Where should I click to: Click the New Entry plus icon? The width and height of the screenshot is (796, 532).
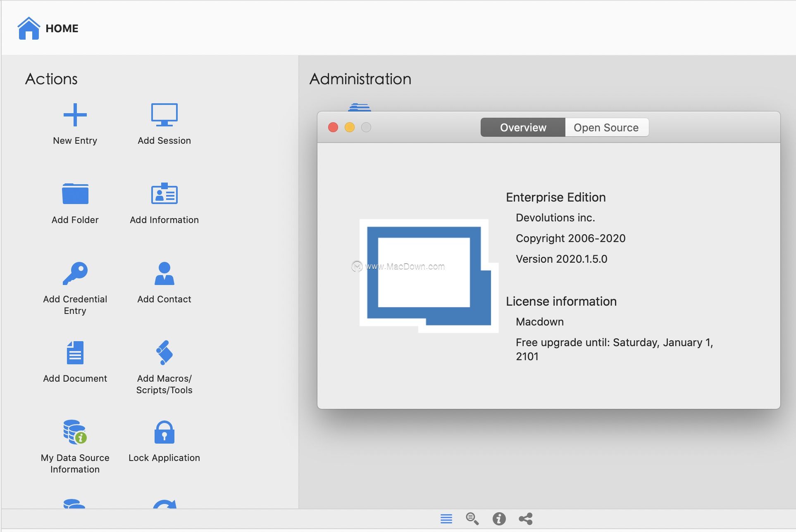(x=75, y=114)
